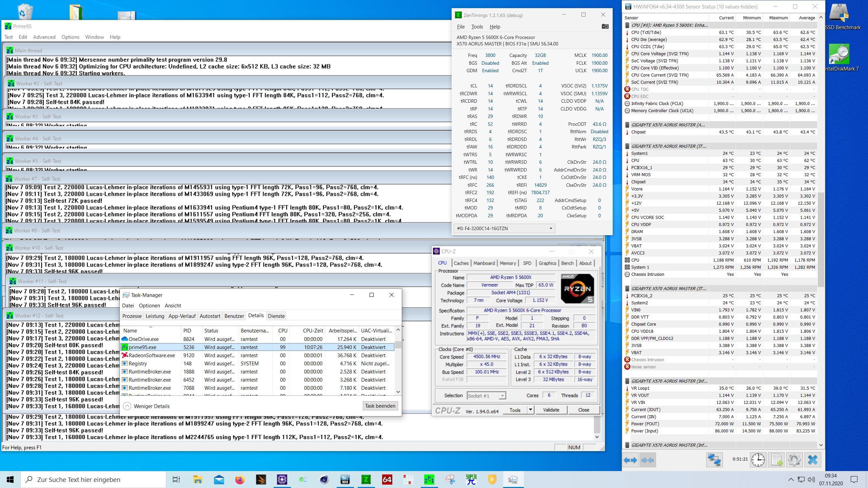Click the volume icon in system tray
The height and width of the screenshot is (488, 868).
click(x=811, y=479)
